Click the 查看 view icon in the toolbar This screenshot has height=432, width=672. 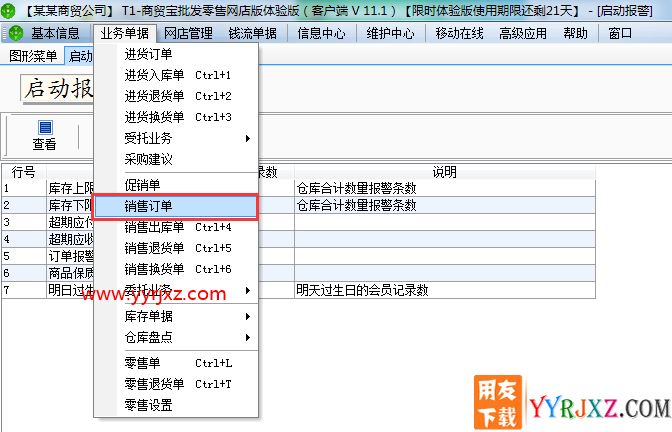click(45, 135)
